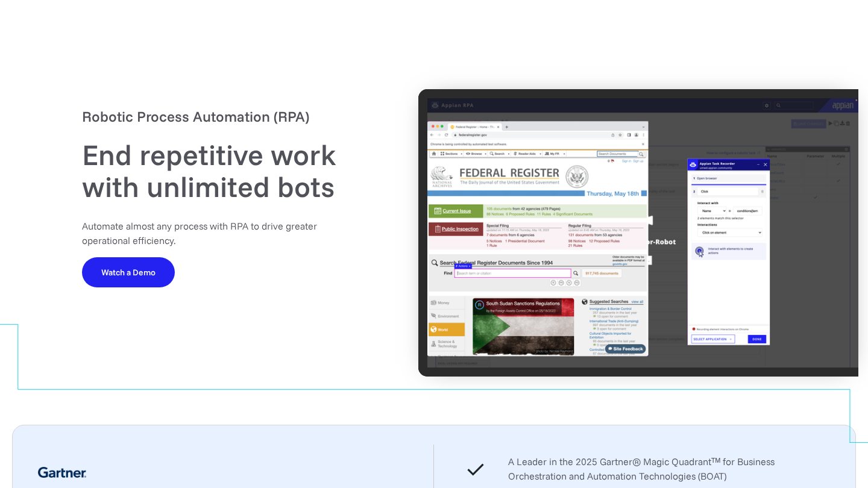Click the search field in the Appian header
The height and width of the screenshot is (488, 868).
pyautogui.click(x=793, y=105)
